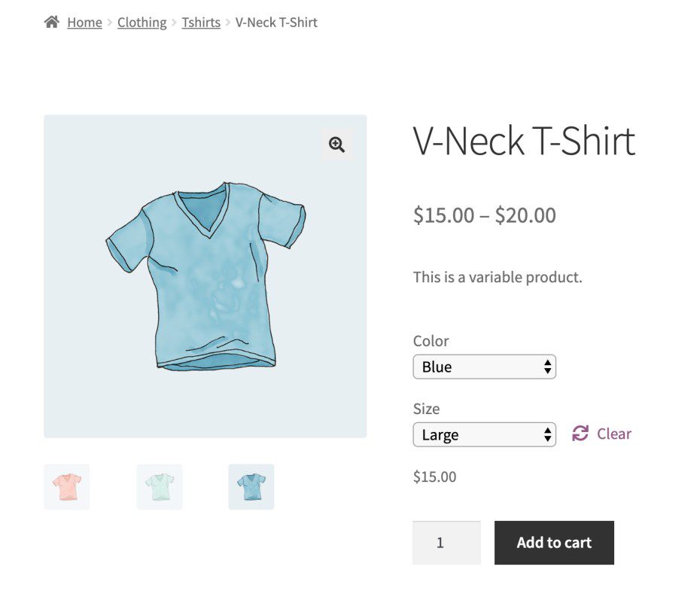Reset variations using the Clear link
This screenshot has width=700, height=600.
coord(613,433)
